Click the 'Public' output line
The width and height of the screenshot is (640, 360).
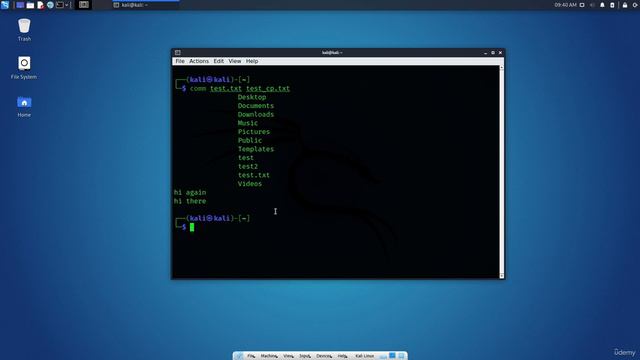(x=250, y=140)
